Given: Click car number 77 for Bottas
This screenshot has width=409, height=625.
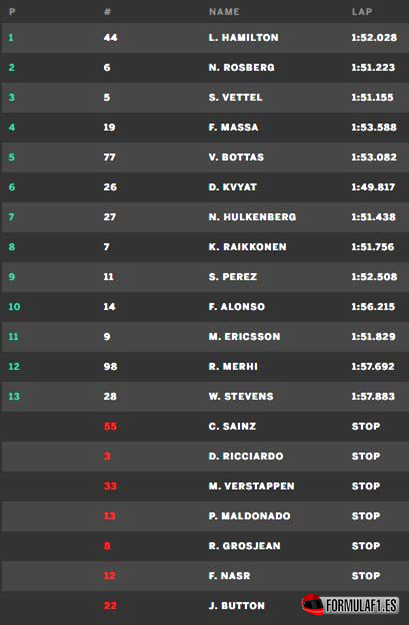Looking at the screenshot, I should tap(110, 157).
